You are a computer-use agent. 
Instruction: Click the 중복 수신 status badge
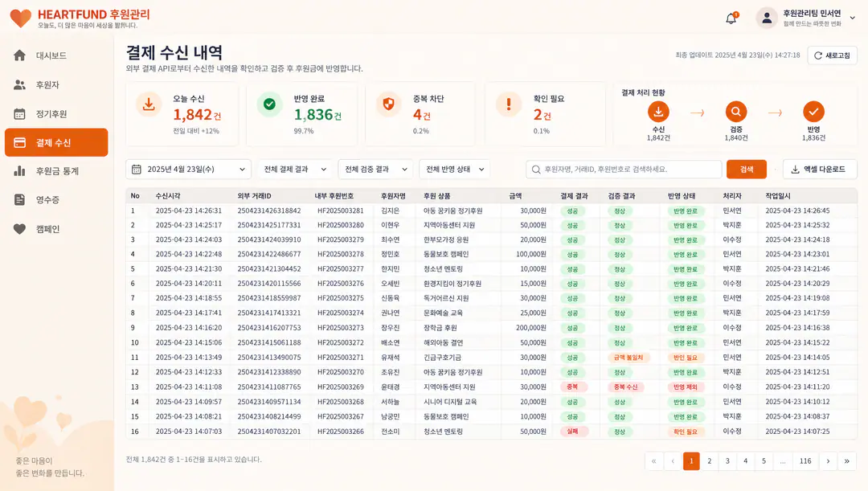tap(625, 387)
